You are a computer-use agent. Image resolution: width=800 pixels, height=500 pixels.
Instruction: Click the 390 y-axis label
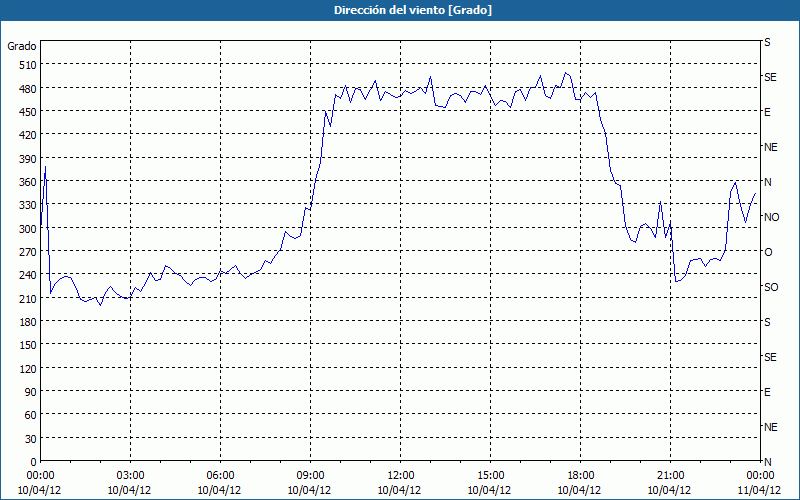[28, 159]
